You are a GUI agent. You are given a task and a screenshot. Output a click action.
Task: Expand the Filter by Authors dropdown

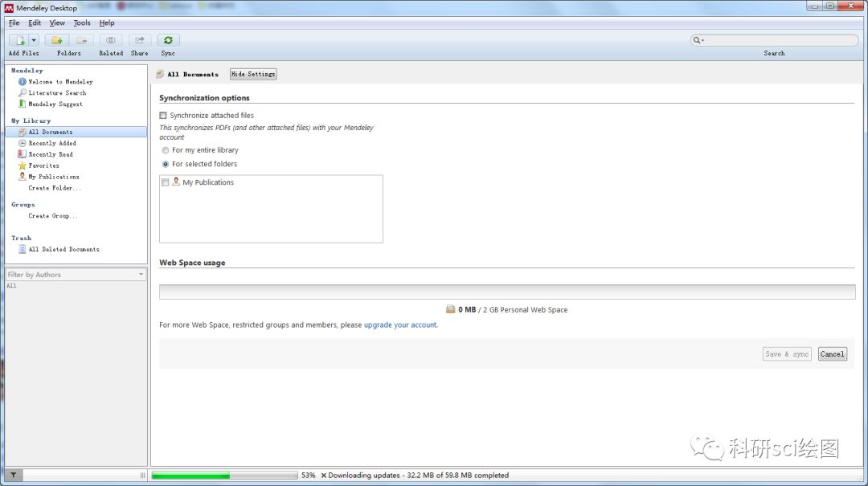(141, 275)
